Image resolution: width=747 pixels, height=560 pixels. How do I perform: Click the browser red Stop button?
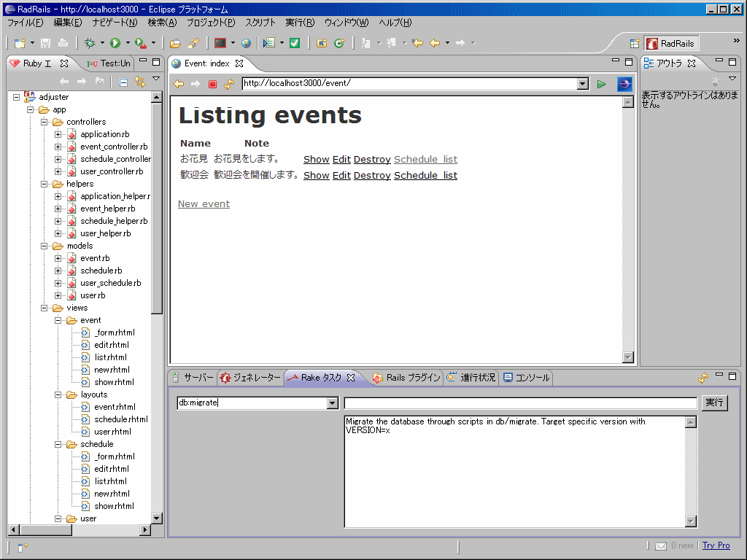coord(212,84)
